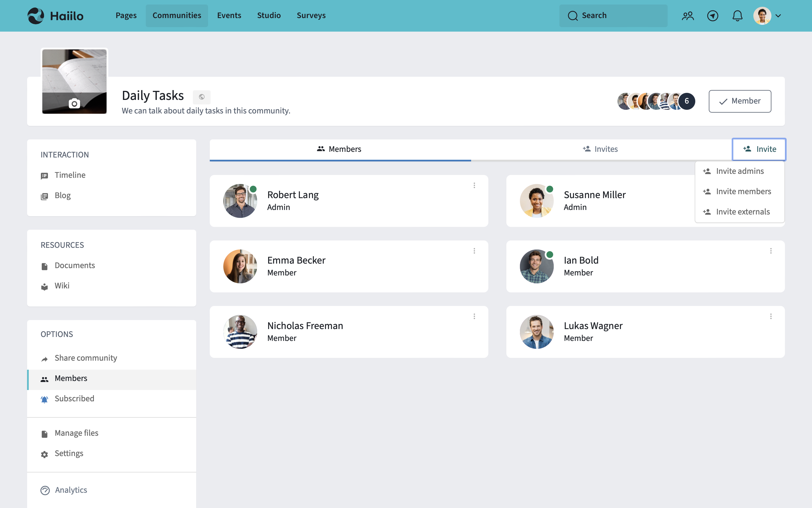Click the Daily Tasks community title
Screen dimensions: 812x508
153,96
